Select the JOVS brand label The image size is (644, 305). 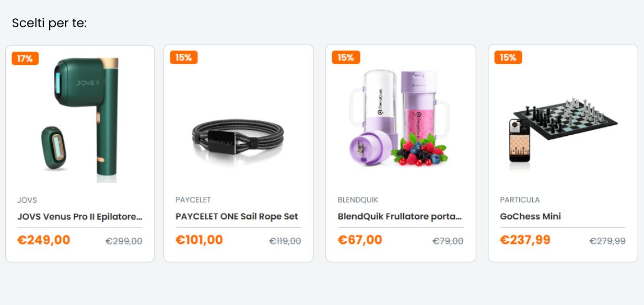tap(27, 200)
